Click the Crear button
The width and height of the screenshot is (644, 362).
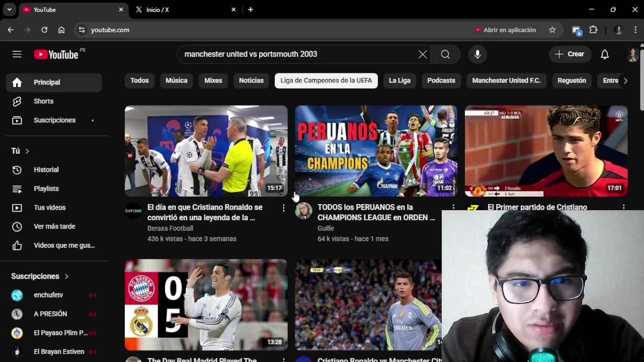(570, 54)
